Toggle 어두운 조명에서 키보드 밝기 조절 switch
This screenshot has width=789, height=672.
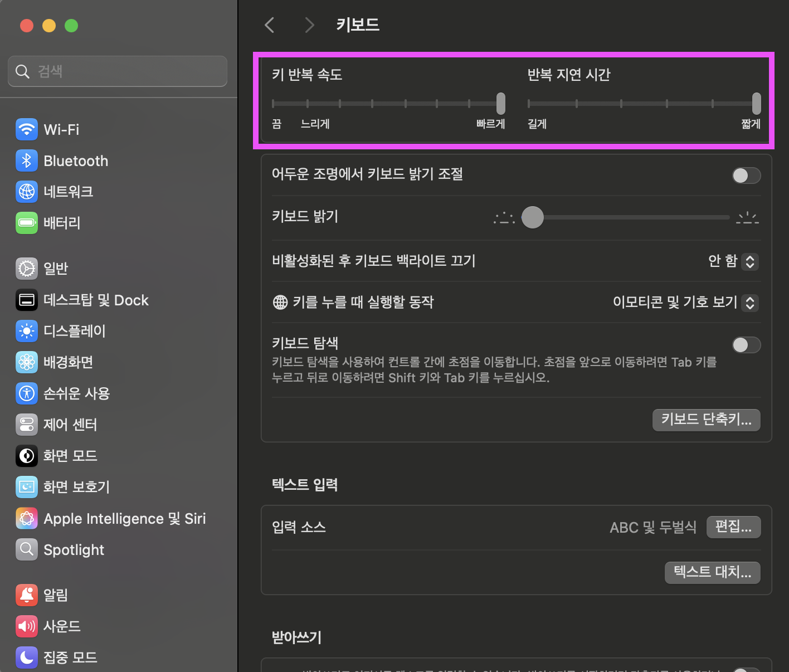[x=747, y=176]
